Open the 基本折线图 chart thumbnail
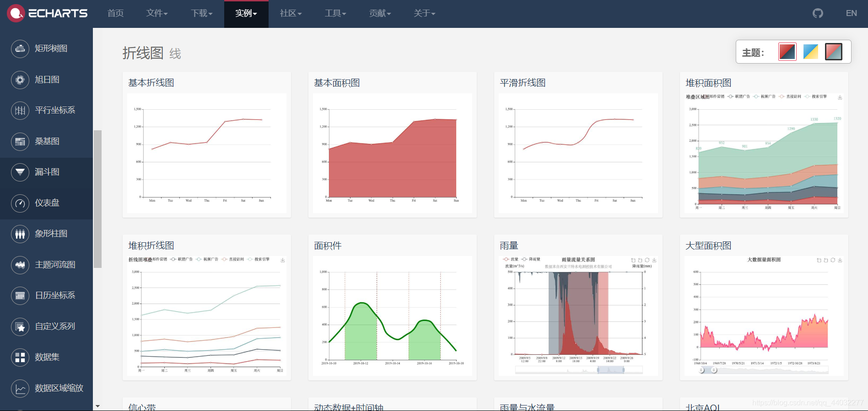Viewport: 868px width, 411px height. click(207, 153)
